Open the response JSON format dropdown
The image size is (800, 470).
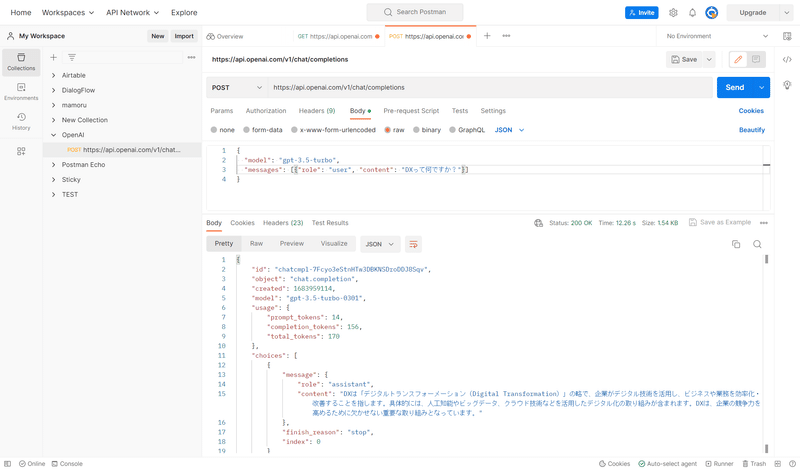pos(380,244)
